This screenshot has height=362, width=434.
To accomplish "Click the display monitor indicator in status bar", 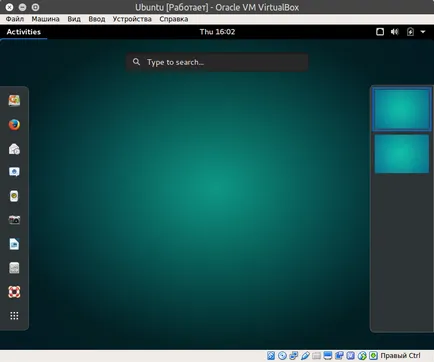I will pyautogui.click(x=328, y=356).
